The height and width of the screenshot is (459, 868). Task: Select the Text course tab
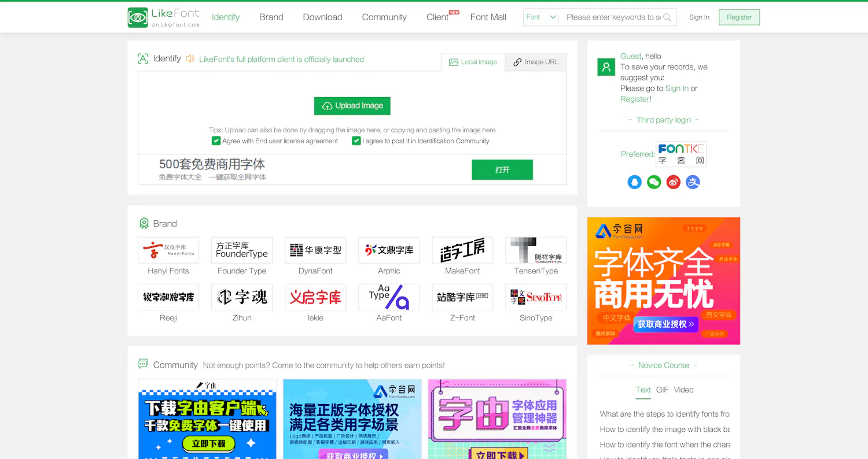643,390
